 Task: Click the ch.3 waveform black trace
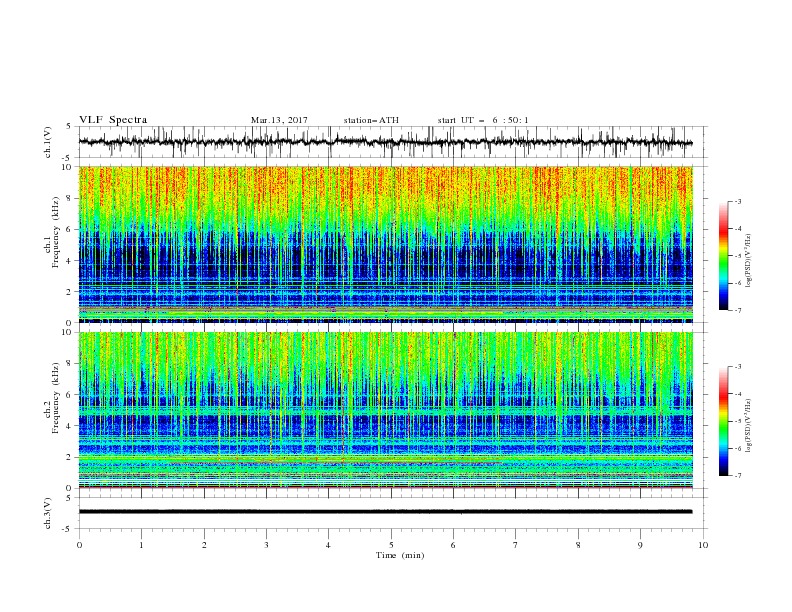[x=385, y=512]
